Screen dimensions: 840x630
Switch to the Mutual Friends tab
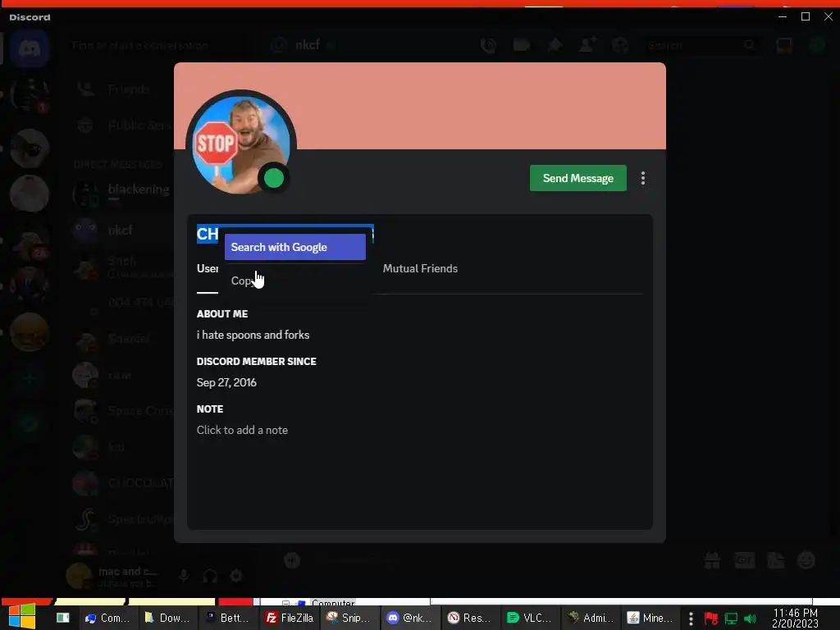[420, 268]
